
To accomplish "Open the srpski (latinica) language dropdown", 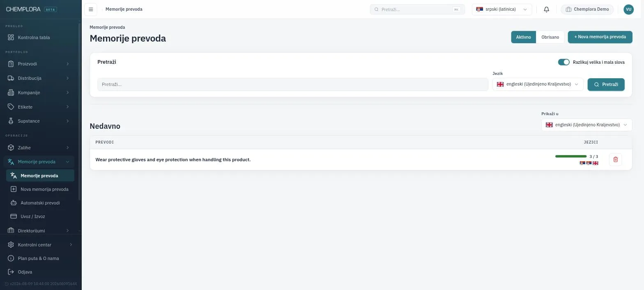I will [x=502, y=9].
